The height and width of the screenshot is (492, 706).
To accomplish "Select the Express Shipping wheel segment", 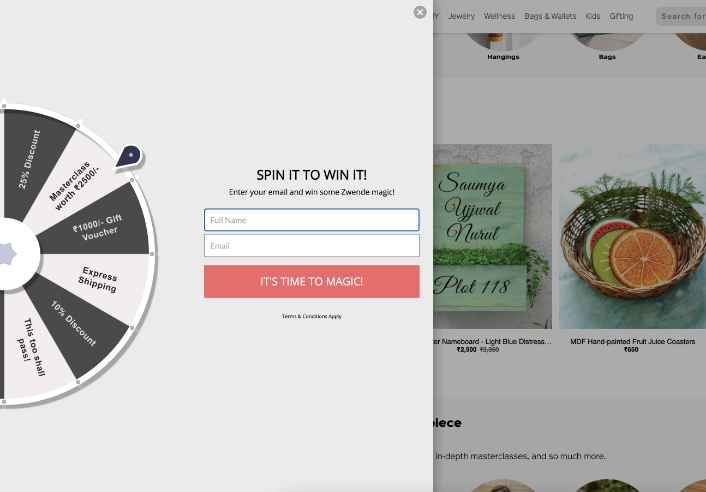I will pos(100,280).
